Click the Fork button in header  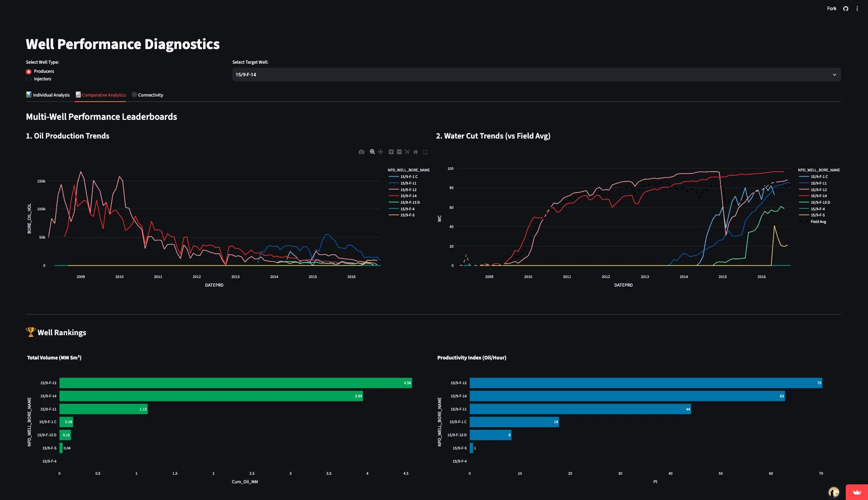pyautogui.click(x=832, y=9)
